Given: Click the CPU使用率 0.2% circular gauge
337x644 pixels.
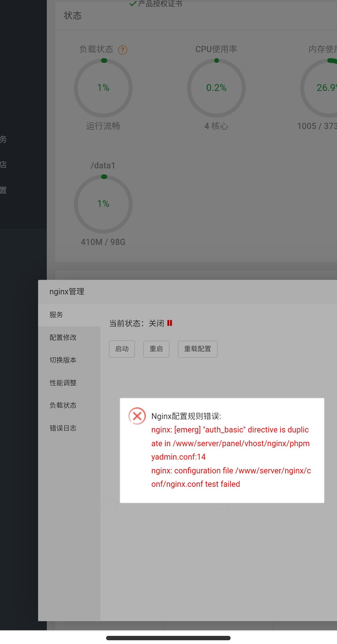Looking at the screenshot, I should 216,88.
